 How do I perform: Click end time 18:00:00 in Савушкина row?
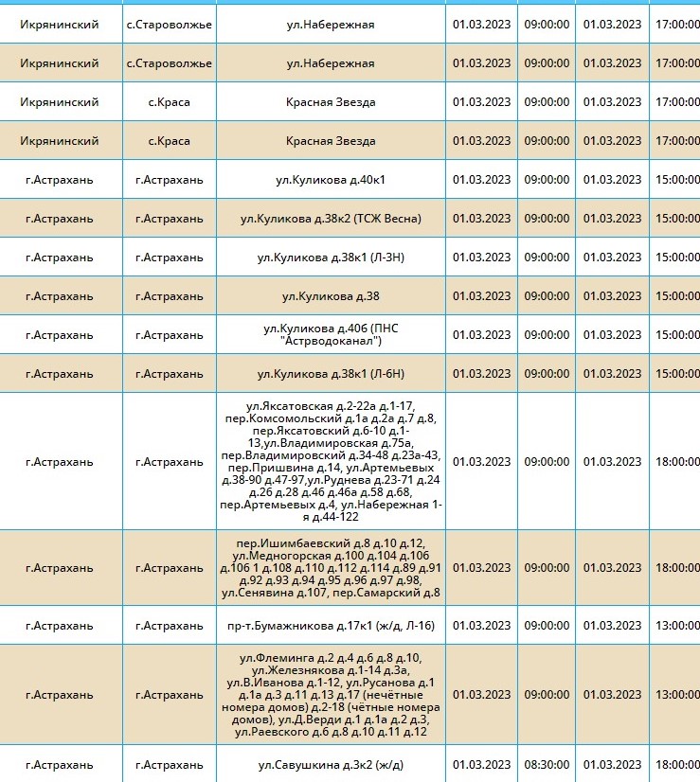click(x=675, y=765)
